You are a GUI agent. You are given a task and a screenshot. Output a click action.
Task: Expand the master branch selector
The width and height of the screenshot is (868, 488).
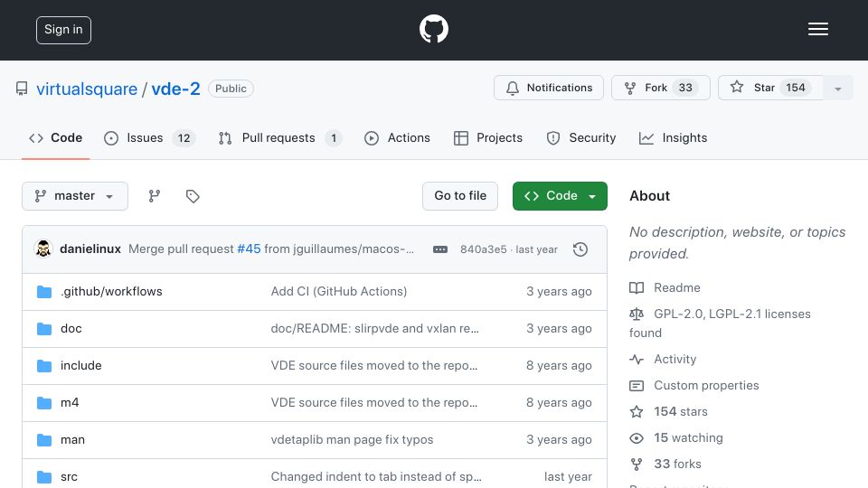coord(75,196)
